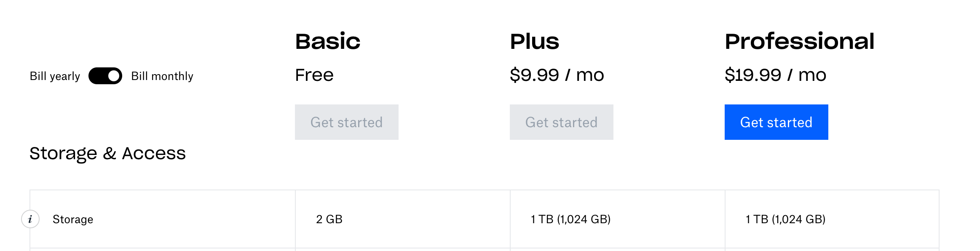The image size is (980, 251).
Task: Click the Storage row label
Action: 73,219
